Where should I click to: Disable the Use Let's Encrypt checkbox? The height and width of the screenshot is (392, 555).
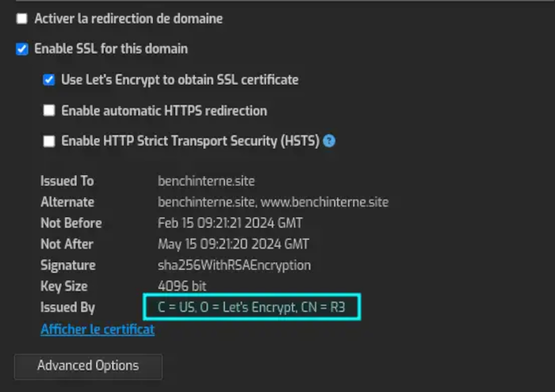pos(49,80)
